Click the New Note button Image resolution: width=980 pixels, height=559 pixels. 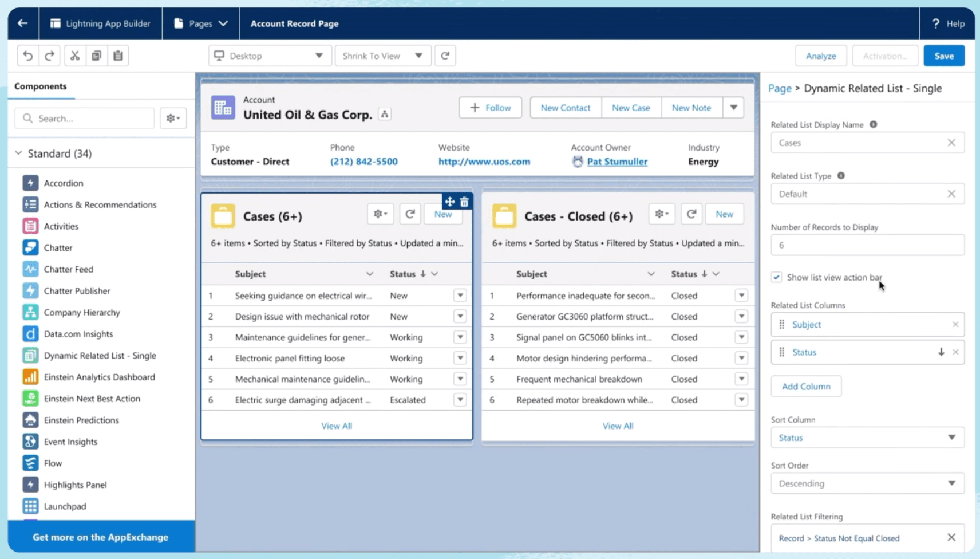click(x=691, y=108)
